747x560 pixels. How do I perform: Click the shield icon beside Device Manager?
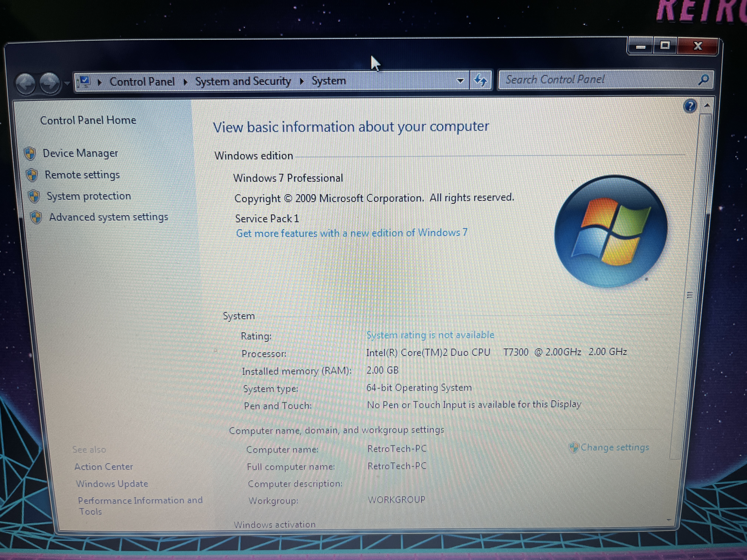coord(30,154)
